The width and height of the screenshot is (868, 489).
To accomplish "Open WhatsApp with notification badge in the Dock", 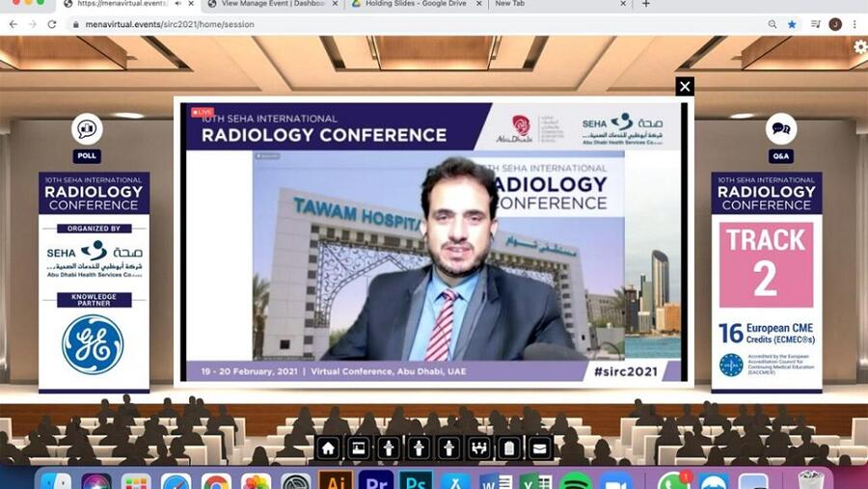I will (x=674, y=481).
